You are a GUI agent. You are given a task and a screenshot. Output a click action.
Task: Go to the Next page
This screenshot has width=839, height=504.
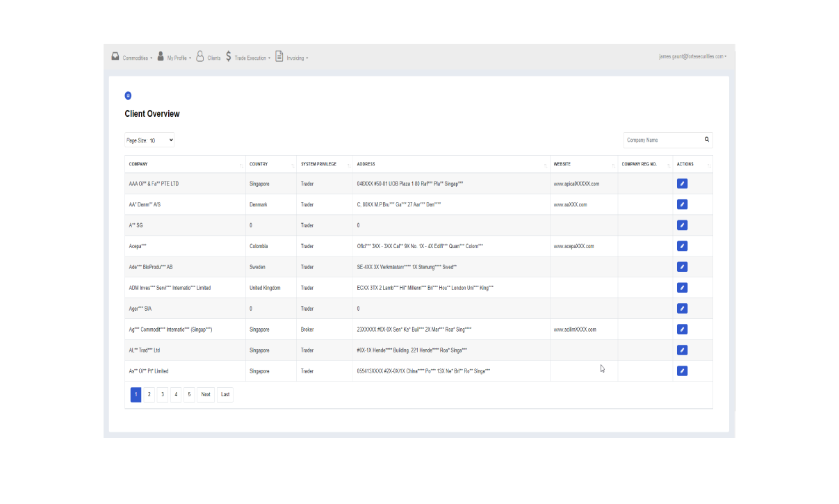point(206,395)
